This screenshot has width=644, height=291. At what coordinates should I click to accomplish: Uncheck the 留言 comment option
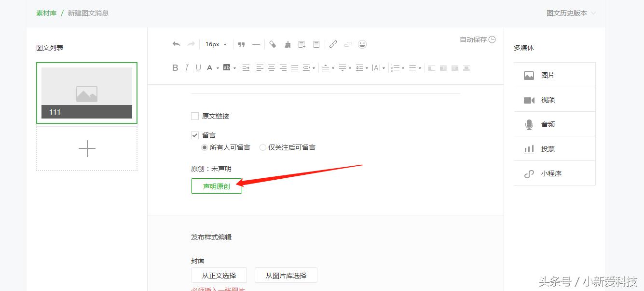point(195,135)
